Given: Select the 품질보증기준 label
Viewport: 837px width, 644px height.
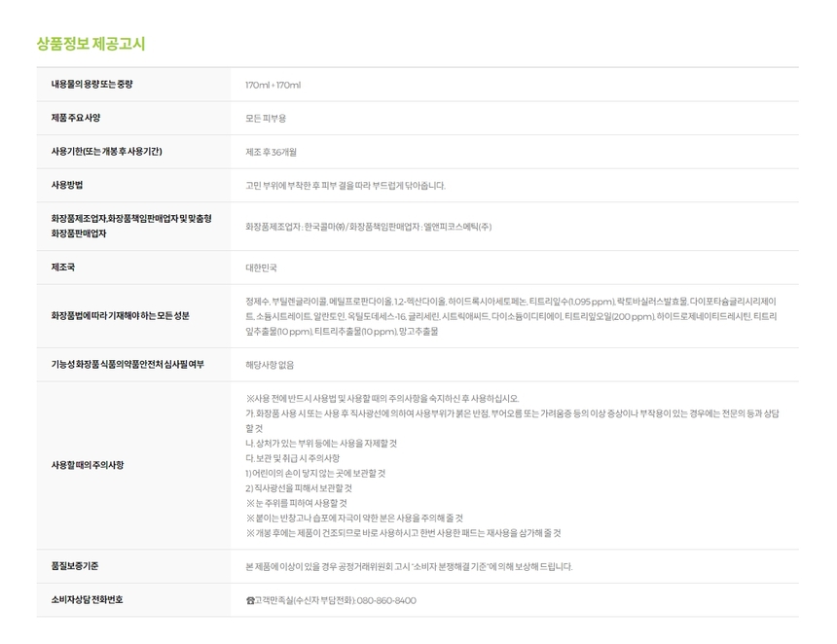Looking at the screenshot, I should coord(74,566).
